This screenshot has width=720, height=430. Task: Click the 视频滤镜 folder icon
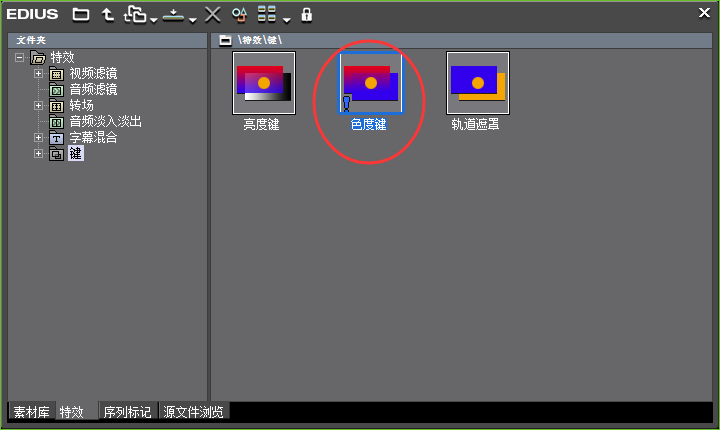pyautogui.click(x=56, y=74)
